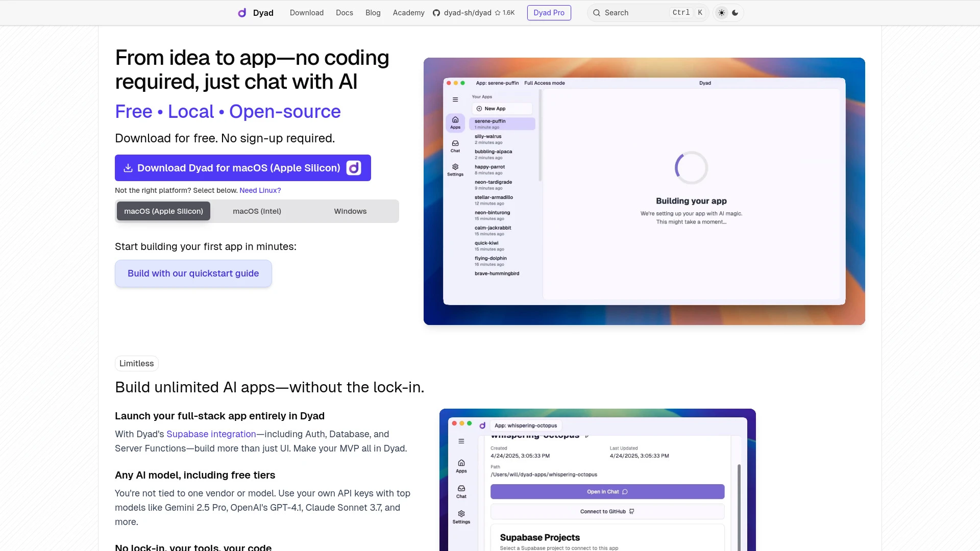Click the edit pencil next to whispering-octopus title

587,435
